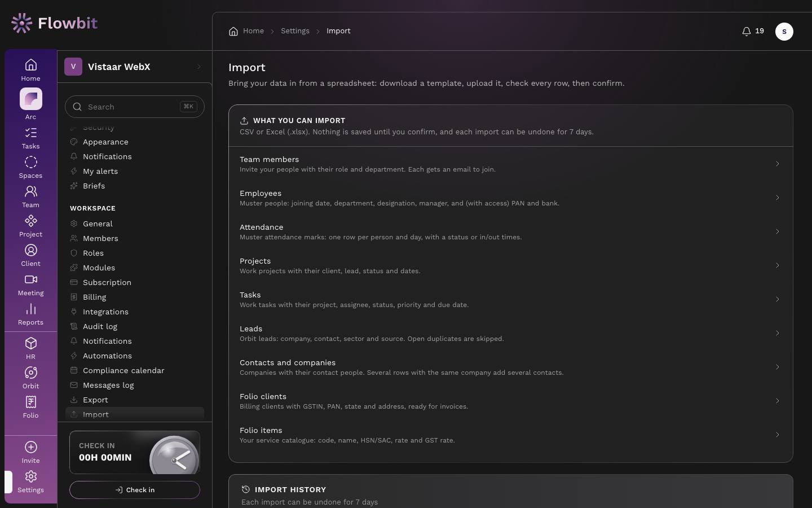This screenshot has width=812, height=508.
Task: Click the Flowbit logo
Action: pos(54,23)
